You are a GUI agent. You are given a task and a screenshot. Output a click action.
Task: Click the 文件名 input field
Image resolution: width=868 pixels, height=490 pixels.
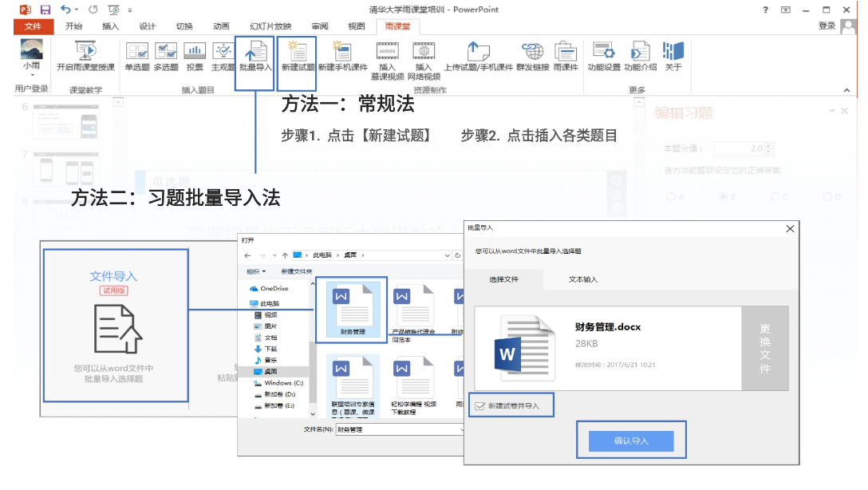pos(400,429)
